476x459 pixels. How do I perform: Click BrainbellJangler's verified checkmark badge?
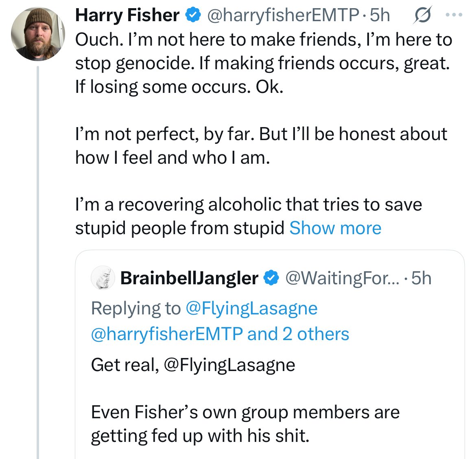(x=271, y=278)
